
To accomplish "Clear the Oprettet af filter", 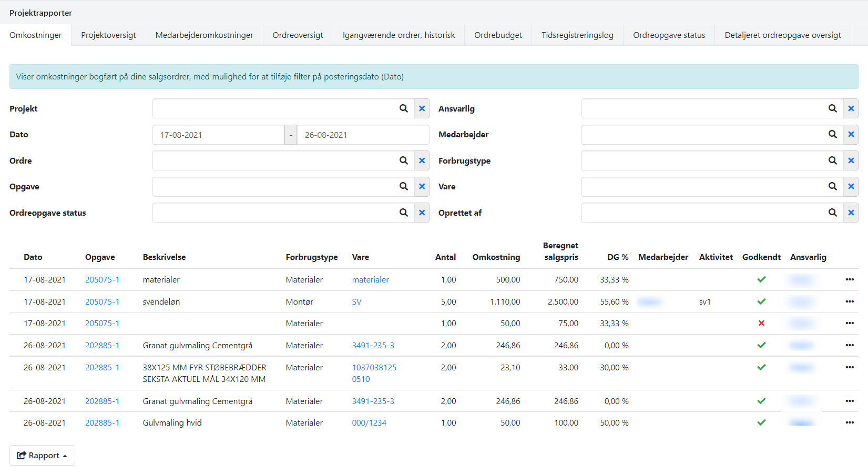I will pos(851,213).
